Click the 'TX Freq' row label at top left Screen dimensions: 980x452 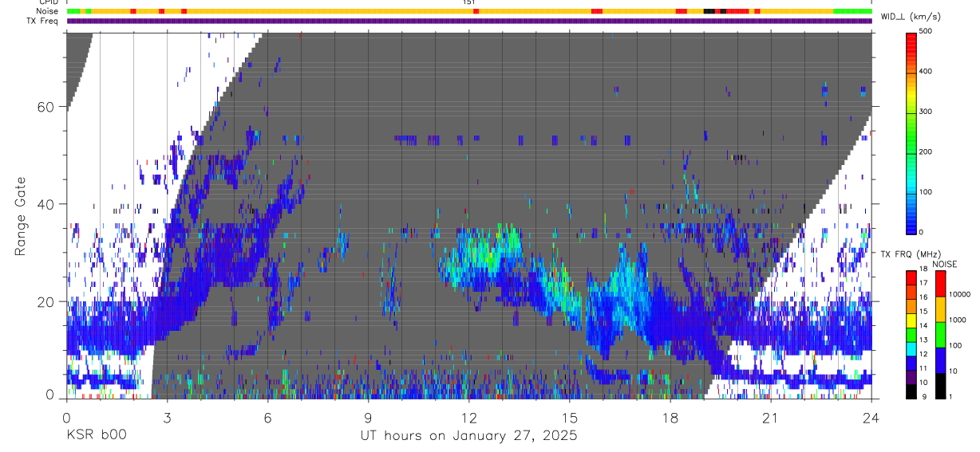(43, 21)
